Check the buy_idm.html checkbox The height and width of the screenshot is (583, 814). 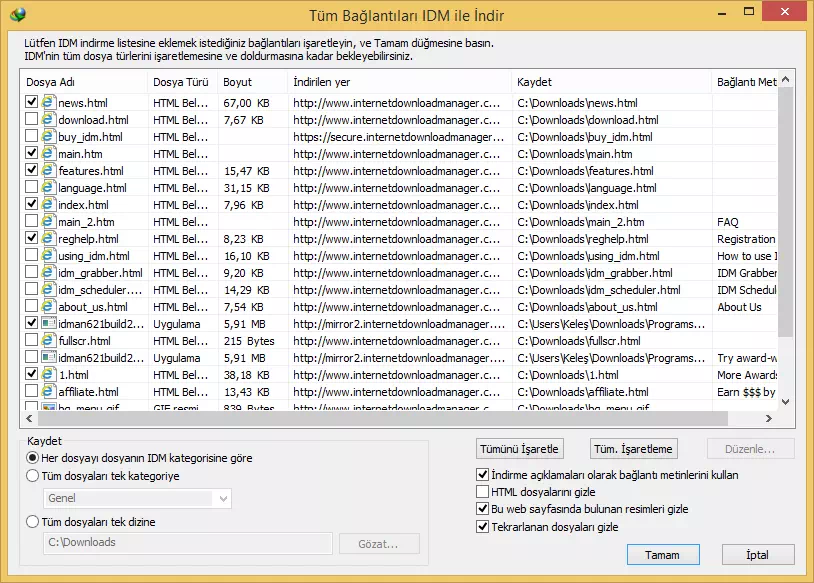(x=31, y=136)
